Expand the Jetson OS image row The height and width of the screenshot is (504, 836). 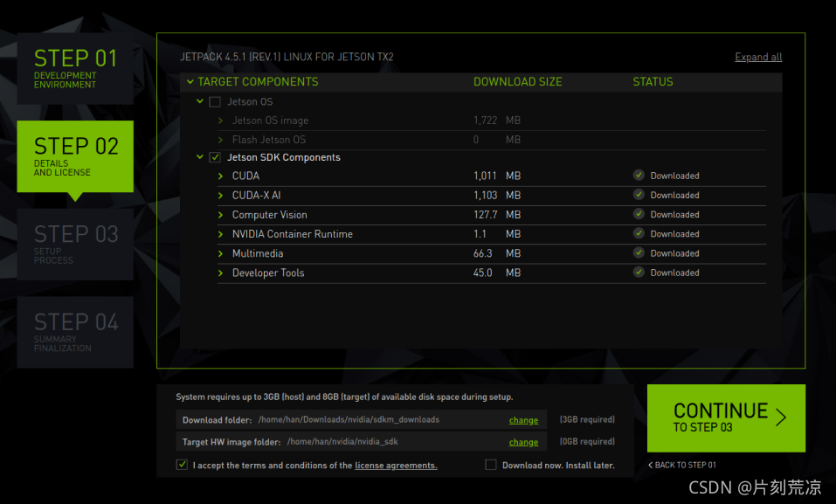(220, 121)
